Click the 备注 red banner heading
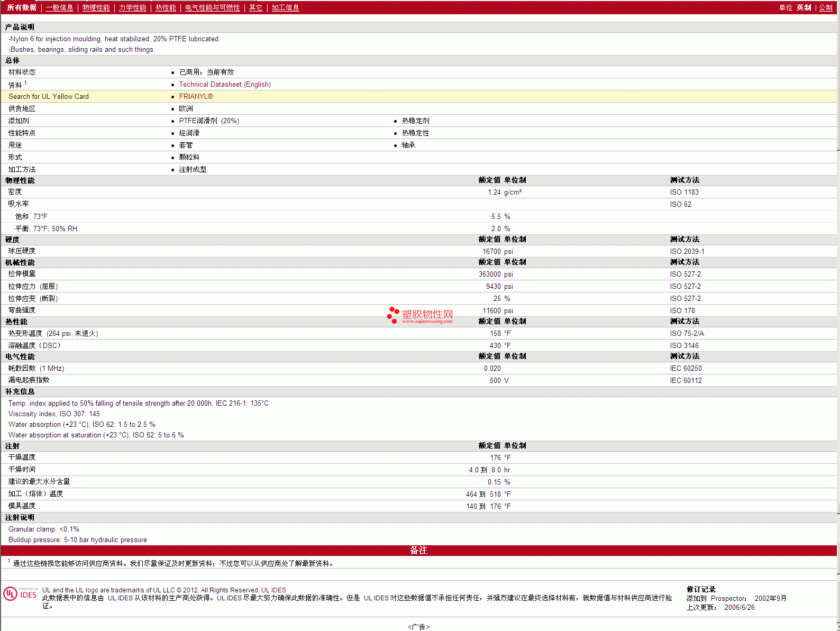840x631 pixels. point(418,551)
